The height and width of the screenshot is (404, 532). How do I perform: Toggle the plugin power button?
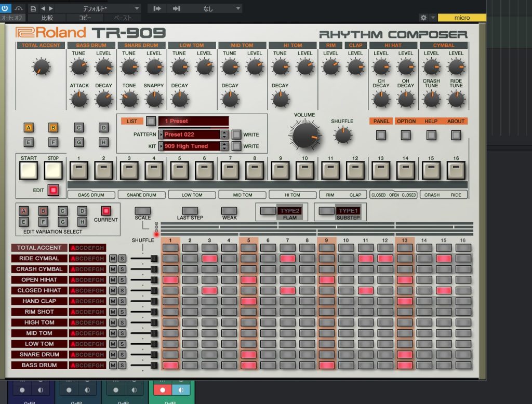coord(6,8)
